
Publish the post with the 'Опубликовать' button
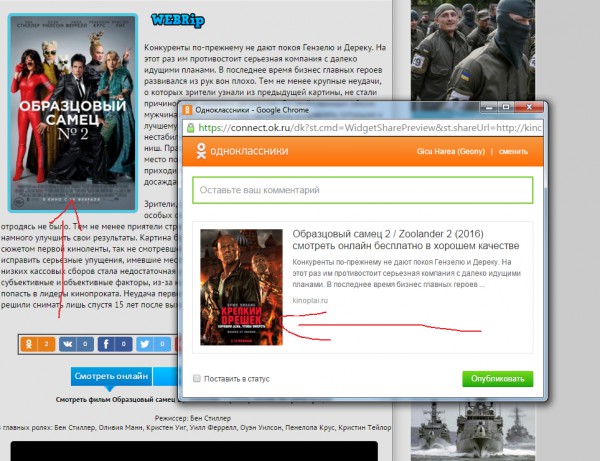point(497,379)
